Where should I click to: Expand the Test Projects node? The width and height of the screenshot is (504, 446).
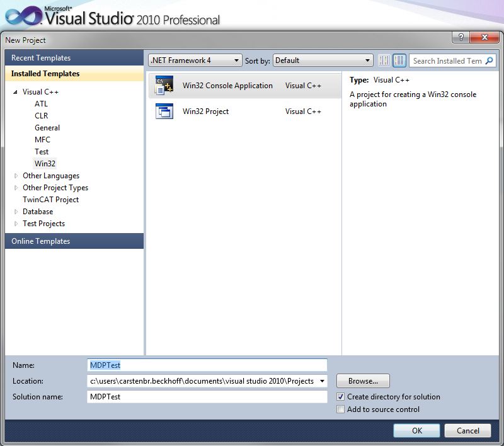click(16, 224)
